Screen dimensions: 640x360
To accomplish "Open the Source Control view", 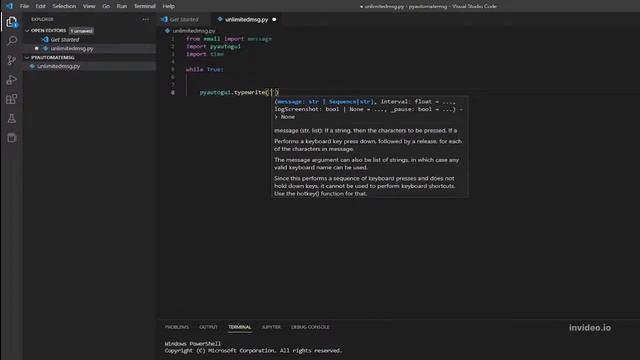I will pyautogui.click(x=11, y=60).
